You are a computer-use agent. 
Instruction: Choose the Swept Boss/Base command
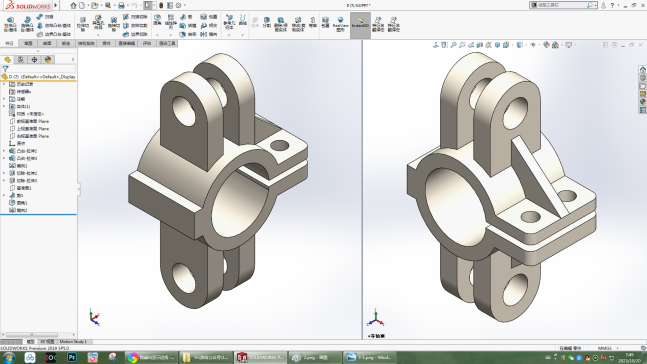45,17
